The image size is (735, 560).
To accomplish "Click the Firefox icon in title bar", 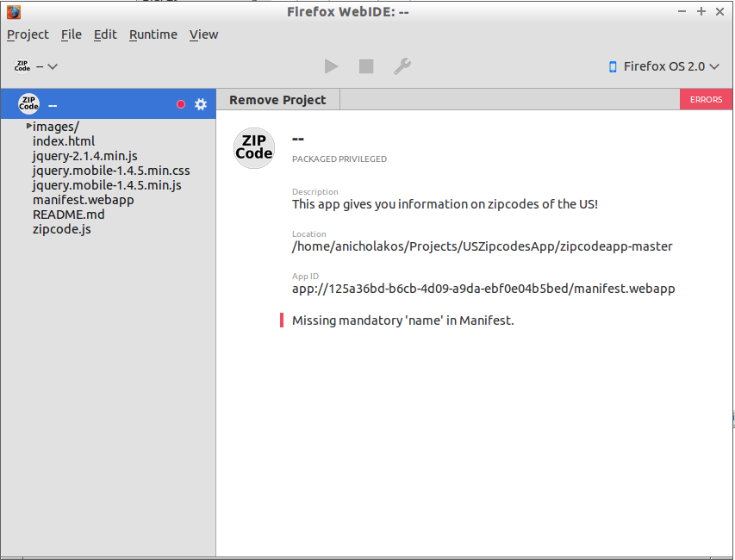I will [x=14, y=12].
